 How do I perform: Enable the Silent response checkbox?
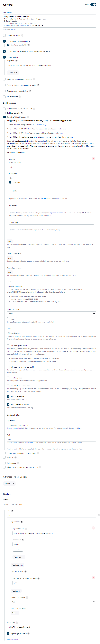[x=8, y=378]
